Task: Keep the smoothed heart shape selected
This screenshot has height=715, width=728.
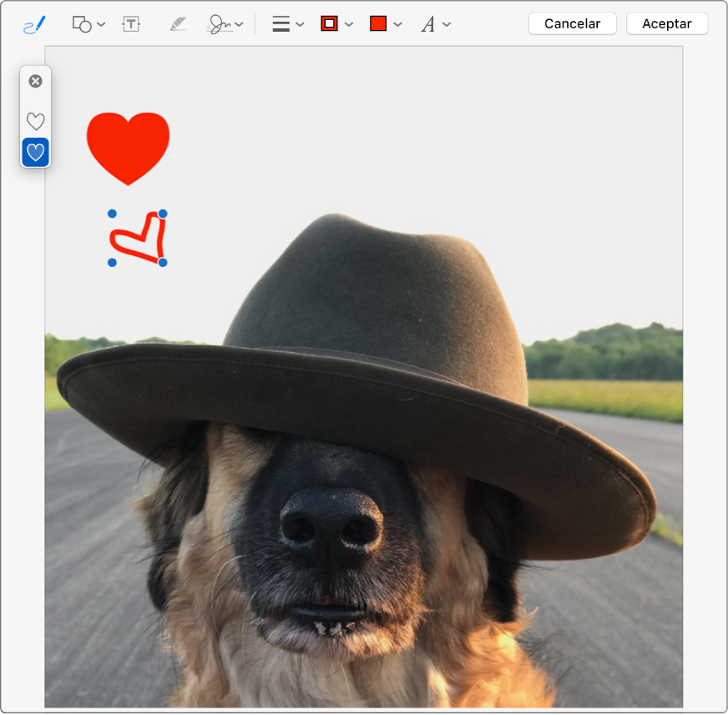Action: [x=35, y=153]
